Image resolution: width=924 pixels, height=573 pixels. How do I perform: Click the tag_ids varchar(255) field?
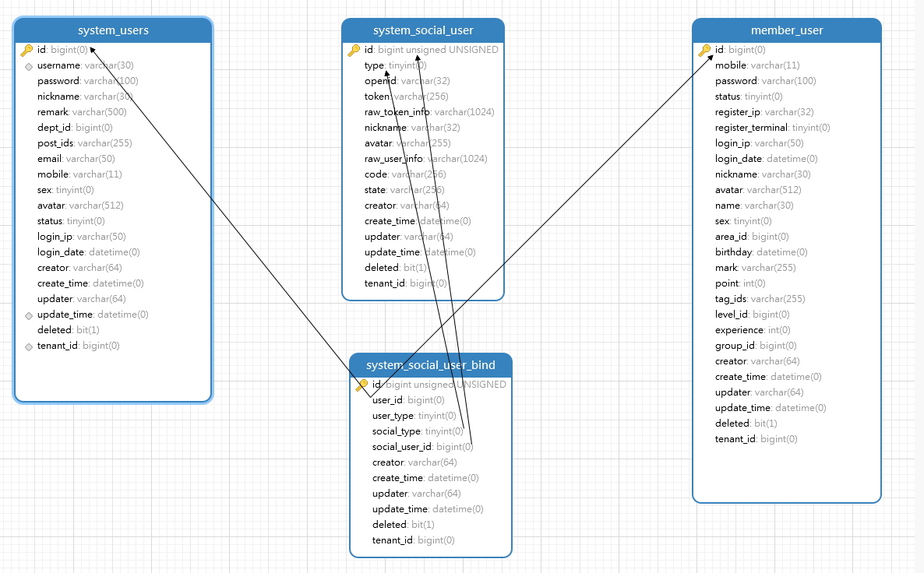[760, 299]
